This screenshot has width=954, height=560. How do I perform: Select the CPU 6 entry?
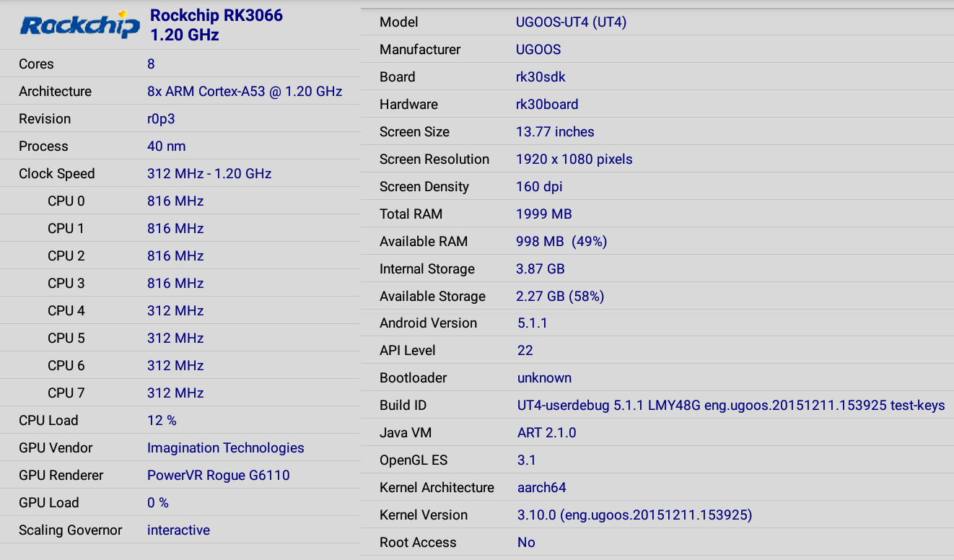pyautogui.click(x=180, y=365)
